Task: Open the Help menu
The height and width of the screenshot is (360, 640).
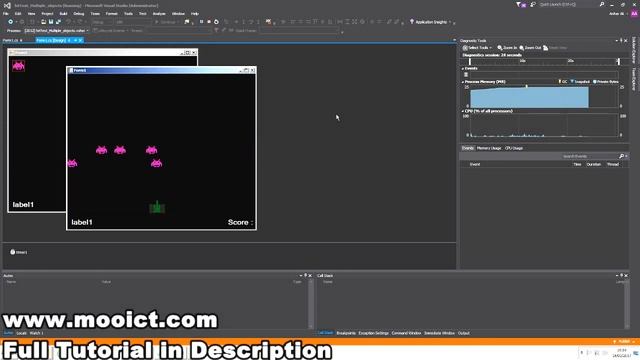Action: (x=195, y=13)
